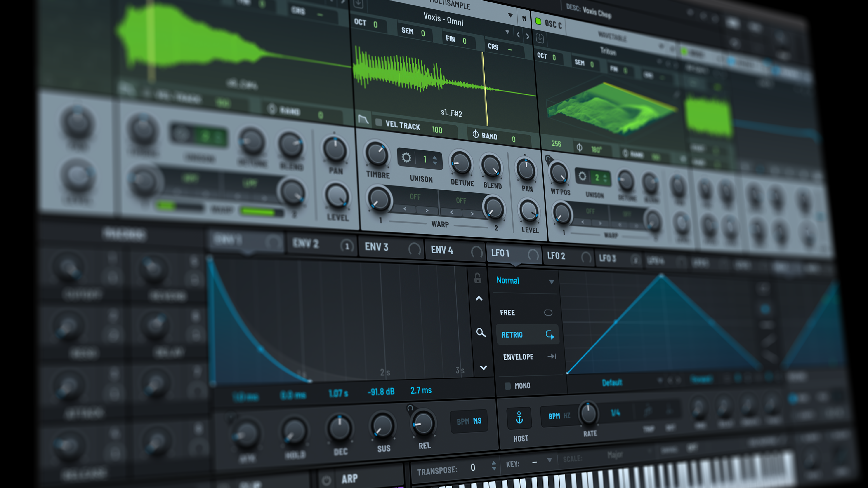Click the magnifier zoom icon beside the envelope graph
This screenshot has width=868, height=488.
pos(481,333)
